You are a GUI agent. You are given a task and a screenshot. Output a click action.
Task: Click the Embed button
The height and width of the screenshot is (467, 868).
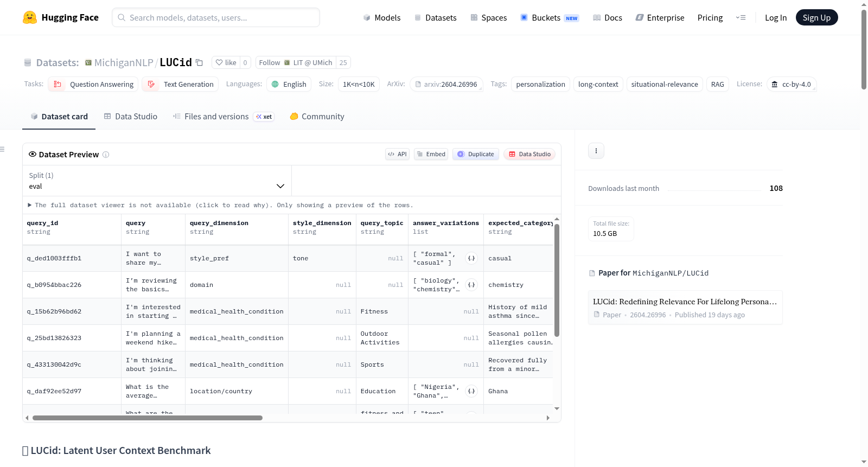tap(431, 154)
